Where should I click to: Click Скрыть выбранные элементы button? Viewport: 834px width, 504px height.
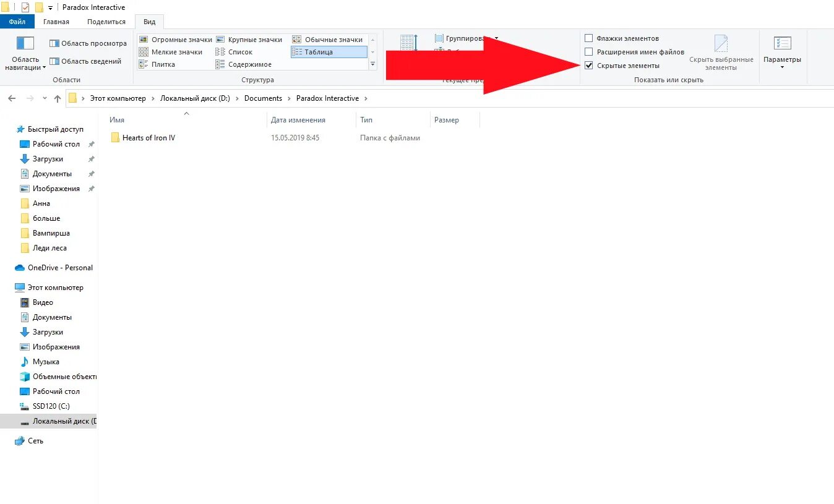click(721, 53)
